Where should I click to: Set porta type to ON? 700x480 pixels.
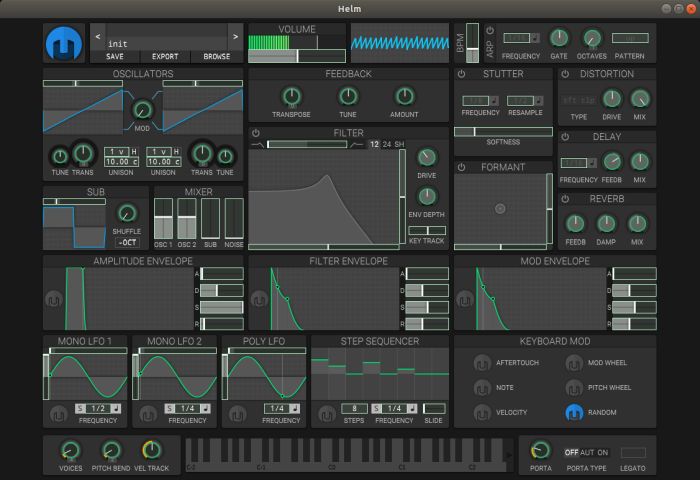[603, 452]
